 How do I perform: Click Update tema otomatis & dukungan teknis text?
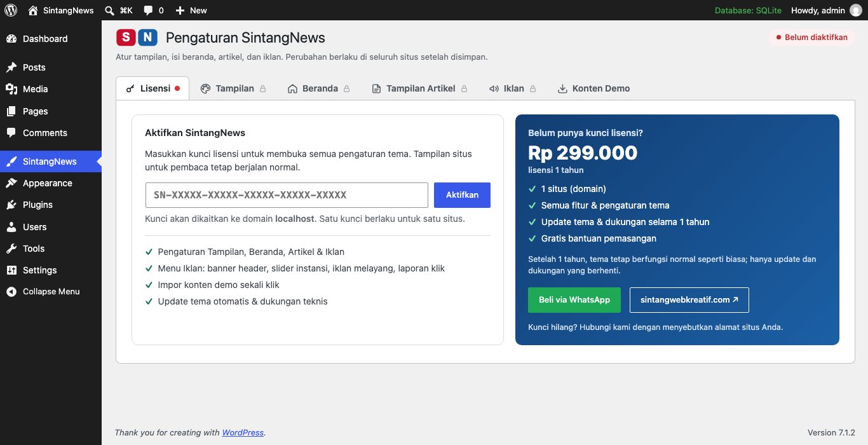[x=243, y=301]
